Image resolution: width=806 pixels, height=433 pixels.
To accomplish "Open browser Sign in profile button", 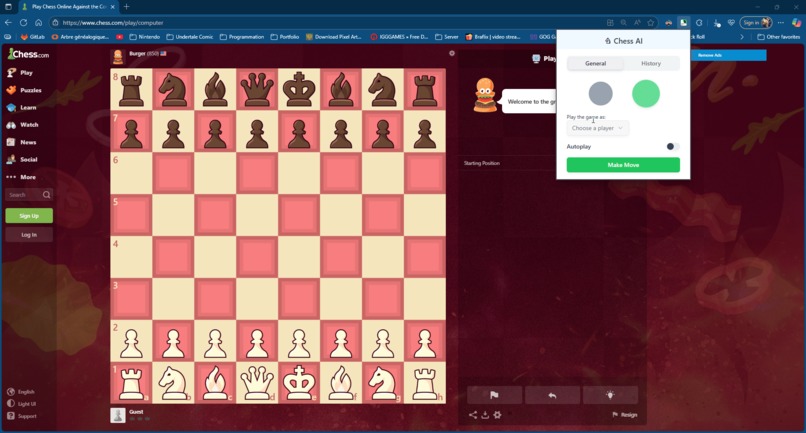I will [x=756, y=23].
